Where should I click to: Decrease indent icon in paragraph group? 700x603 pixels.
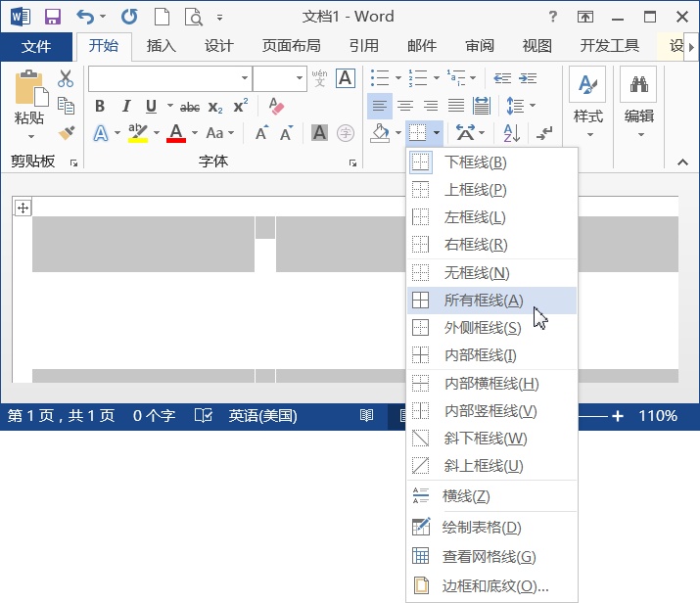tap(502, 78)
